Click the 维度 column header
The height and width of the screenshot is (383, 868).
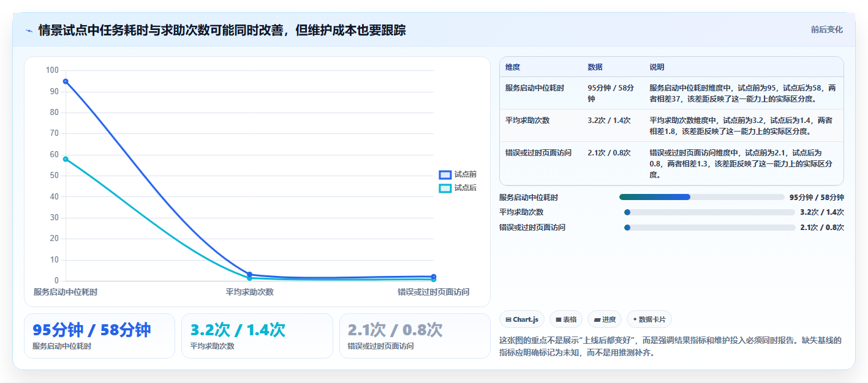[x=513, y=67]
